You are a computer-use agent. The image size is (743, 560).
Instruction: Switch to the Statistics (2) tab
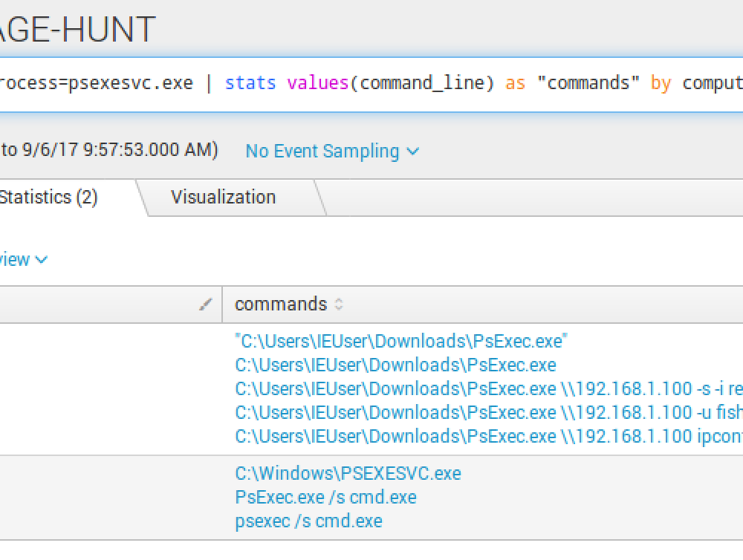point(48,198)
